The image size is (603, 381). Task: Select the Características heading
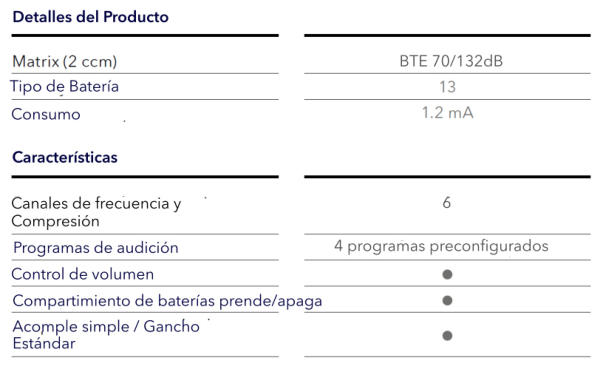(65, 157)
